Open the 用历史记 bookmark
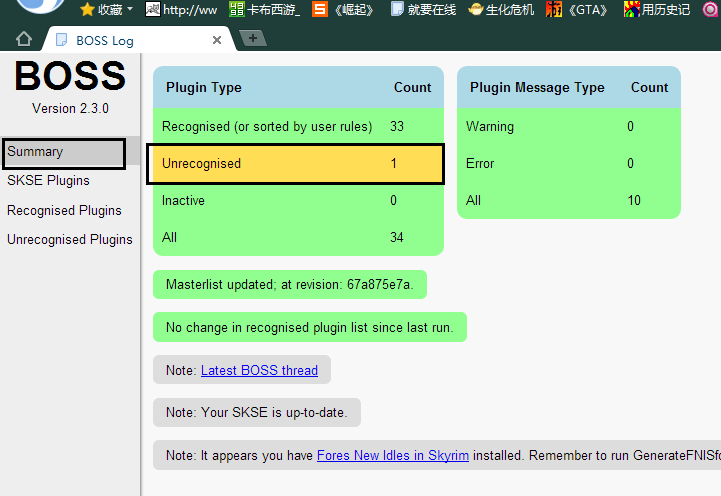 click(x=657, y=9)
